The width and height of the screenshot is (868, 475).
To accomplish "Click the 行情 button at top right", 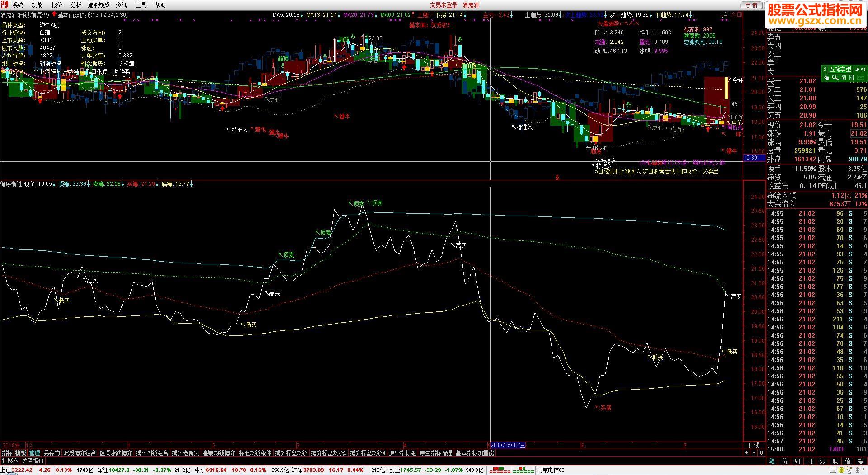I will coord(751,5).
